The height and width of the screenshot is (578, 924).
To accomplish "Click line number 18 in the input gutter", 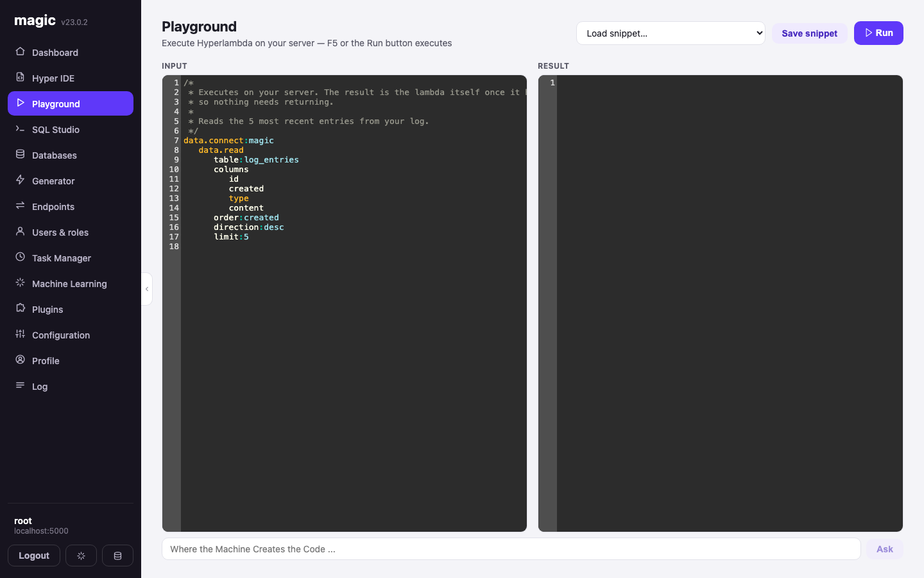I will point(174,247).
